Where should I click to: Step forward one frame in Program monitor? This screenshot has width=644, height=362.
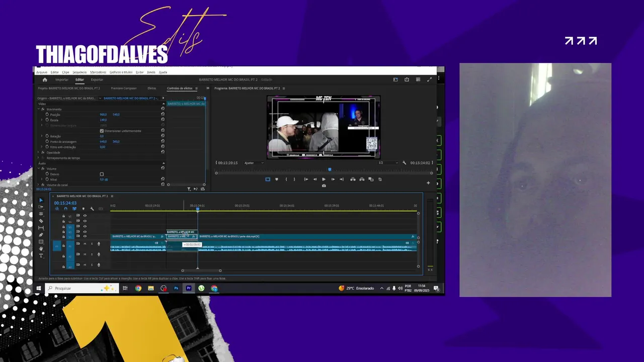click(x=333, y=179)
